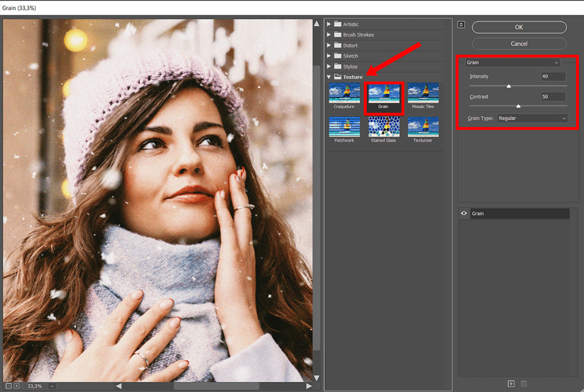Select the Texturizer filter thumbnail
The image size is (584, 392).
[x=423, y=127]
